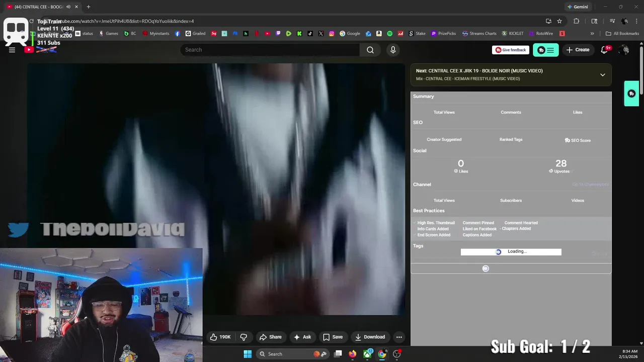Click the 0 Likes social stat

coord(461,166)
